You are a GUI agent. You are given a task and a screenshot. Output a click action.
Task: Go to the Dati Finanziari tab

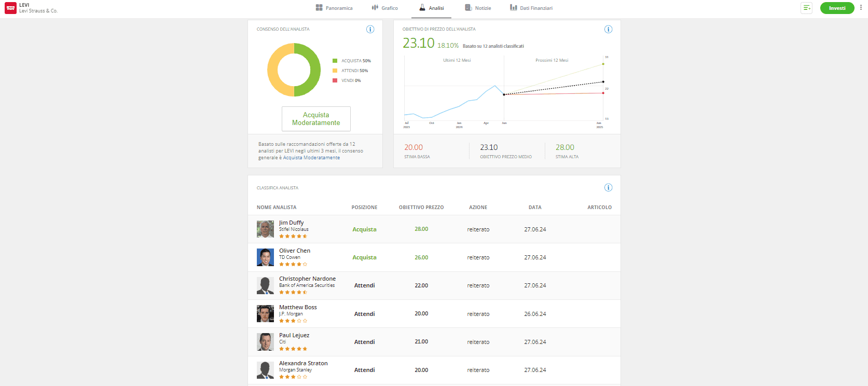(531, 8)
